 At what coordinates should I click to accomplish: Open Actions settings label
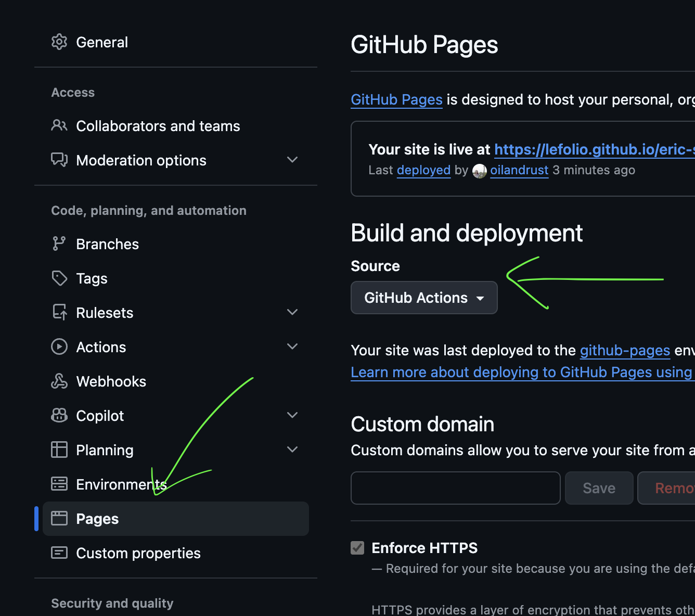[101, 347]
